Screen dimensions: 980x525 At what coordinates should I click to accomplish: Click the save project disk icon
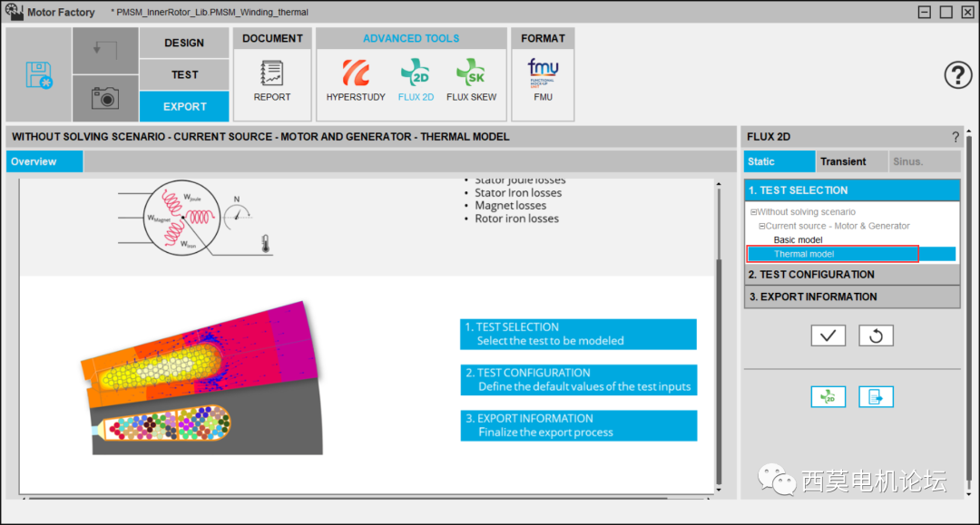[39, 74]
